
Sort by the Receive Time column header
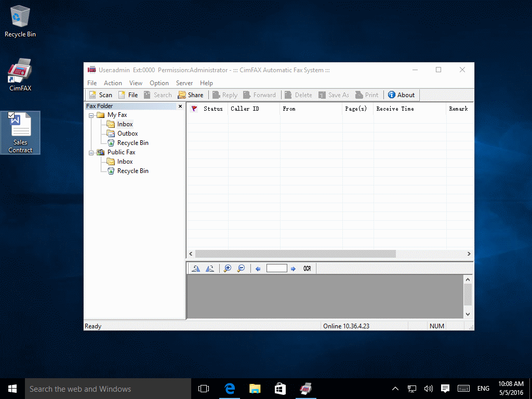tap(410, 109)
